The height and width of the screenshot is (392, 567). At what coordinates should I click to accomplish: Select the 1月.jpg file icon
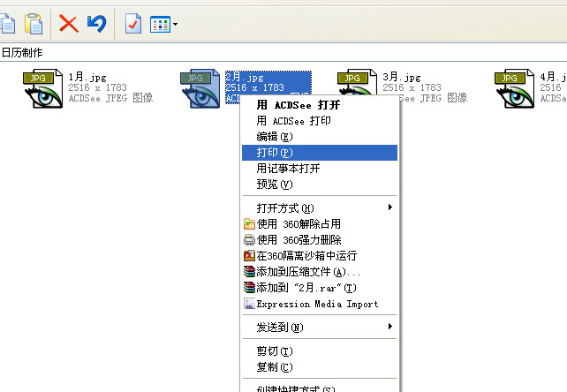tap(43, 88)
